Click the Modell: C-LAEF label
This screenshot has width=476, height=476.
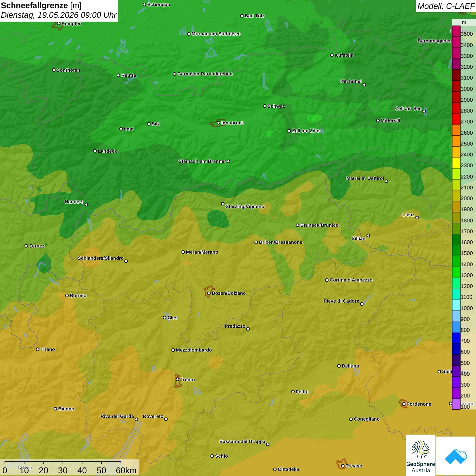(445, 6)
